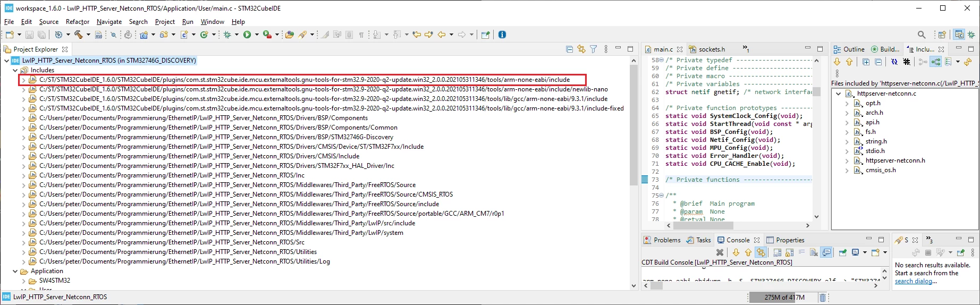
Task: Toggle Link with Editor in Project Explorer
Action: coord(581,49)
